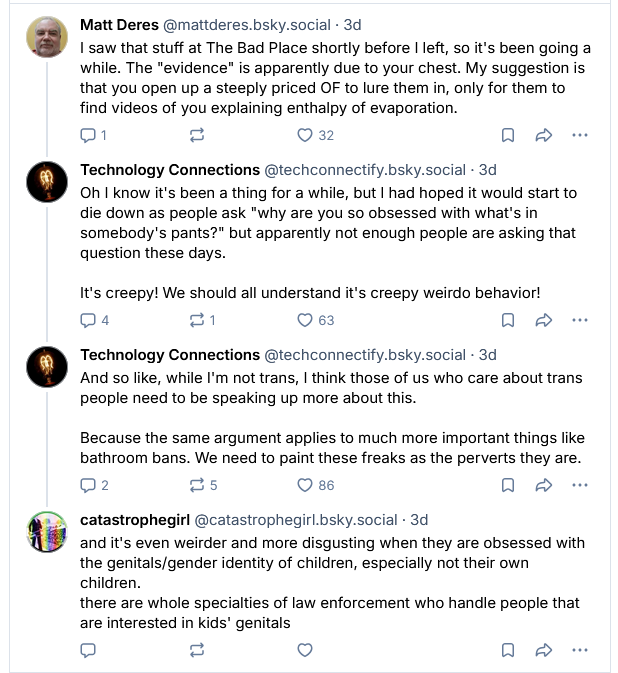Screen dimensions: 618x673
Task: Repost the post with 86 likes
Action: point(196,485)
